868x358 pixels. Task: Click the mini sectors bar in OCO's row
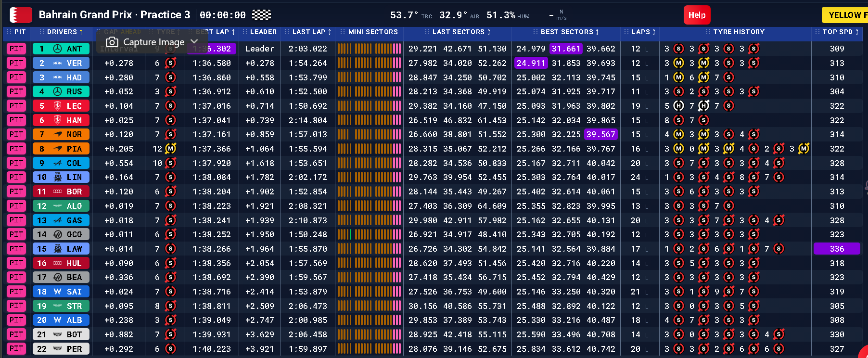point(369,234)
